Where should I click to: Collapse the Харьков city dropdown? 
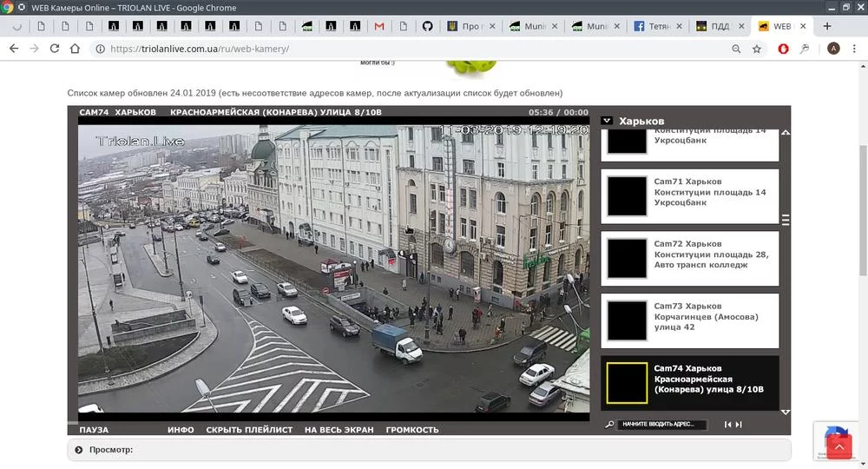click(608, 121)
